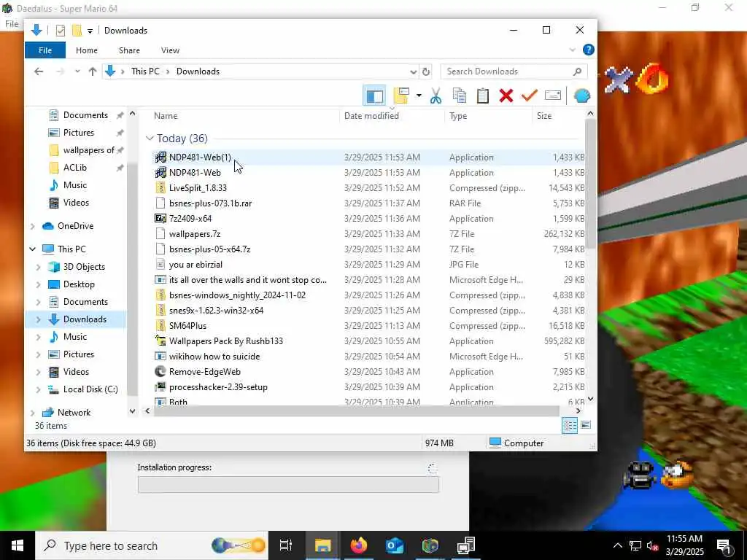This screenshot has width=747, height=560.
Task: Go up one folder level
Action: click(x=93, y=71)
